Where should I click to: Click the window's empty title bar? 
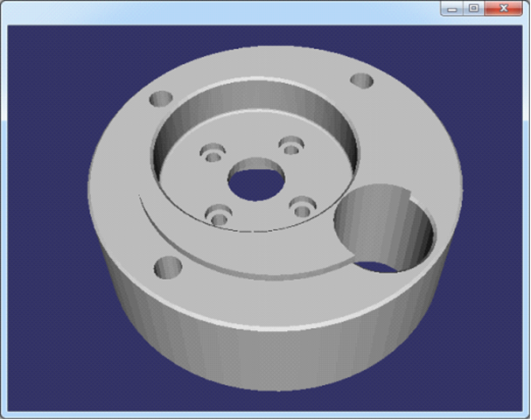click(219, 9)
